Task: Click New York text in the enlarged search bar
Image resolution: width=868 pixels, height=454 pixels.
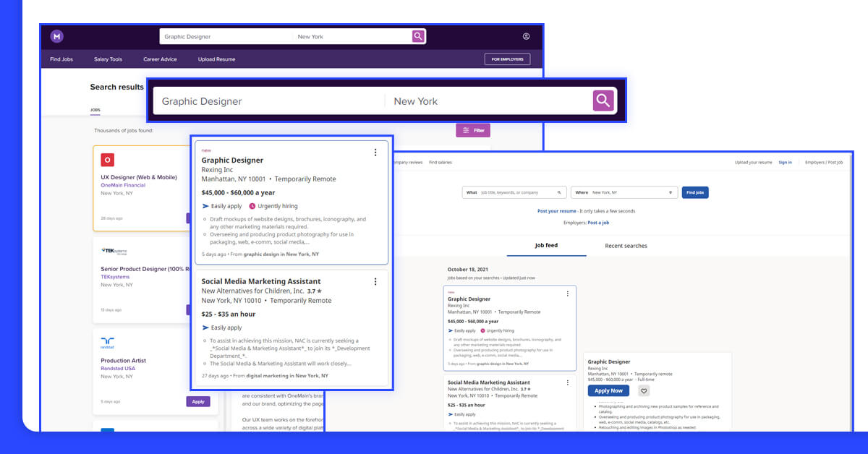Action: (x=416, y=101)
